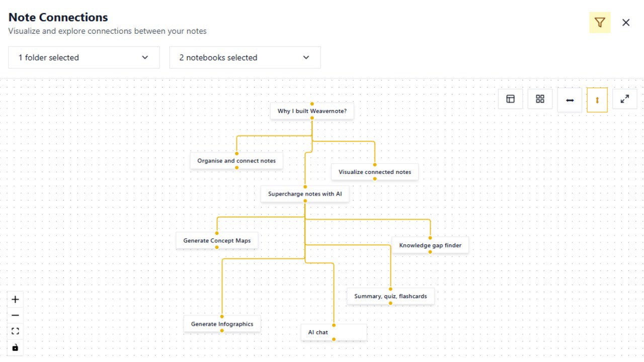Select the 'Summary, quiz, flashcards' node

390,296
